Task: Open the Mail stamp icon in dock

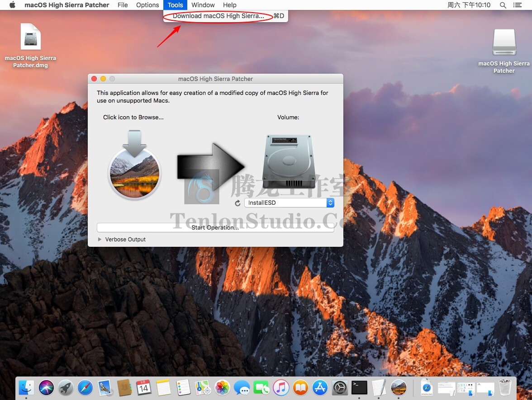Action: click(x=105, y=387)
